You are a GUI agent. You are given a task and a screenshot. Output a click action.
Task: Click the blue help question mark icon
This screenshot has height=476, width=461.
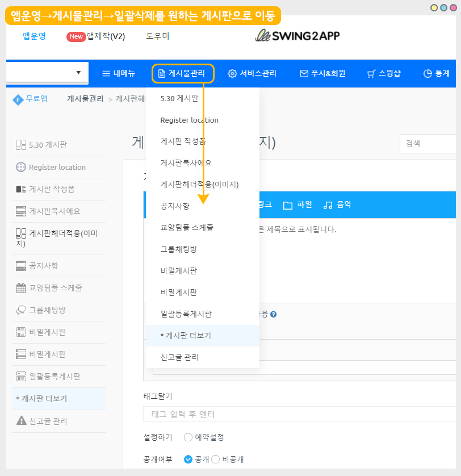pyautogui.click(x=273, y=314)
